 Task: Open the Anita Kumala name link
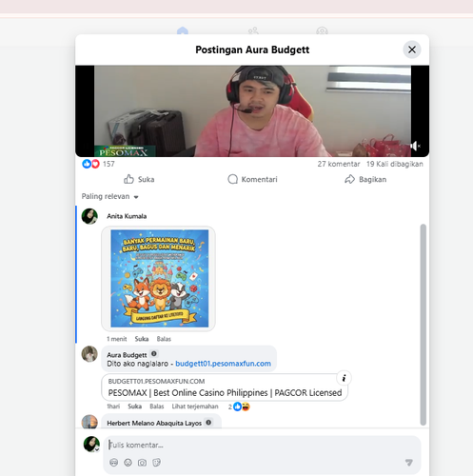pos(127,216)
